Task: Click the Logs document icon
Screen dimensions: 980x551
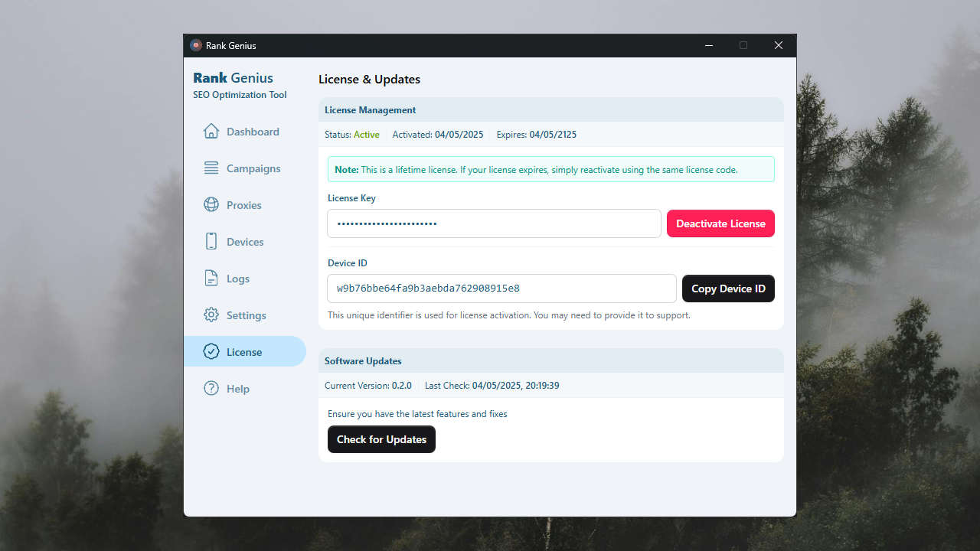Action: tap(211, 279)
